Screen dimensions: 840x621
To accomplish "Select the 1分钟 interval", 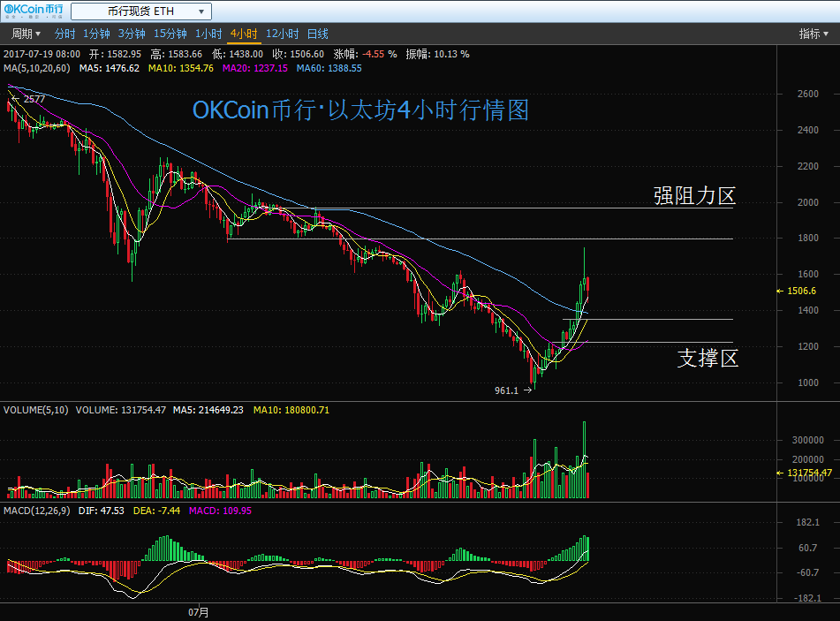I will pyautogui.click(x=96, y=34).
